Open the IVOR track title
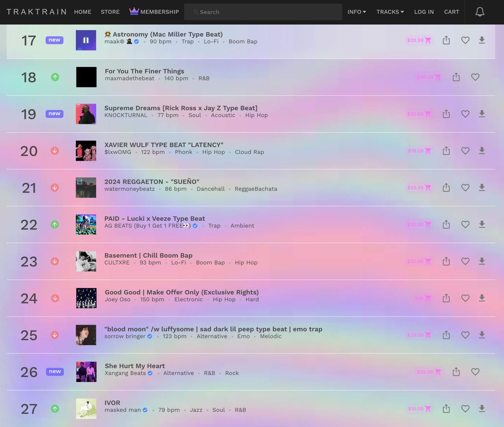Image resolution: width=504 pixels, height=427 pixels. [112, 403]
